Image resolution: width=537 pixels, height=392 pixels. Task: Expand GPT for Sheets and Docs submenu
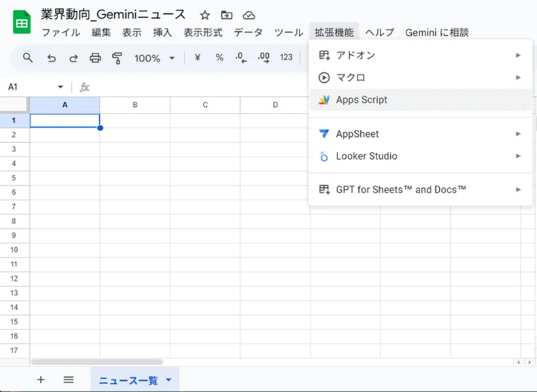[421, 189]
